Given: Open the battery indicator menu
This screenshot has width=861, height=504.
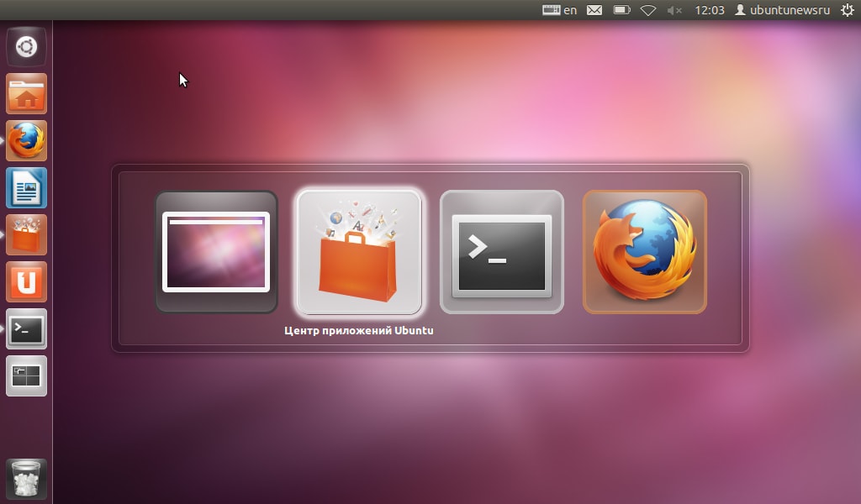Looking at the screenshot, I should [621, 10].
